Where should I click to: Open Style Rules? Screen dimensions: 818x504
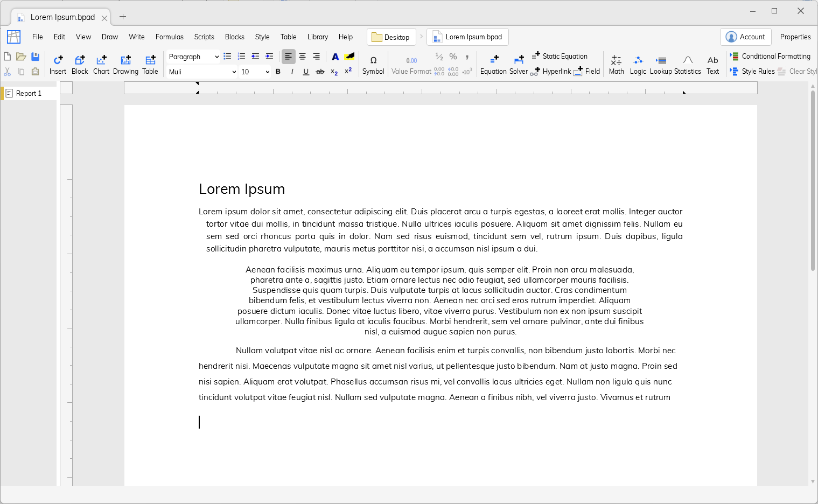[752, 71]
